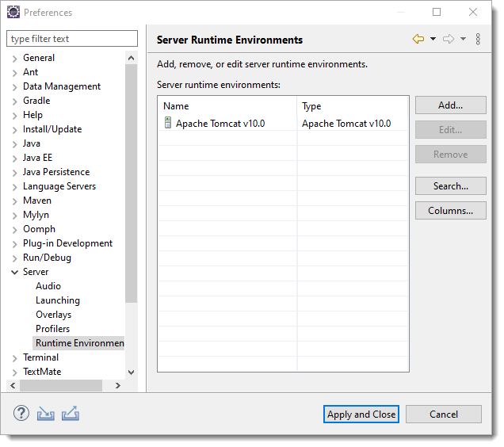Screen dimensions: 504x447
Task: Select the TextMate preference category
Action: [42, 372]
